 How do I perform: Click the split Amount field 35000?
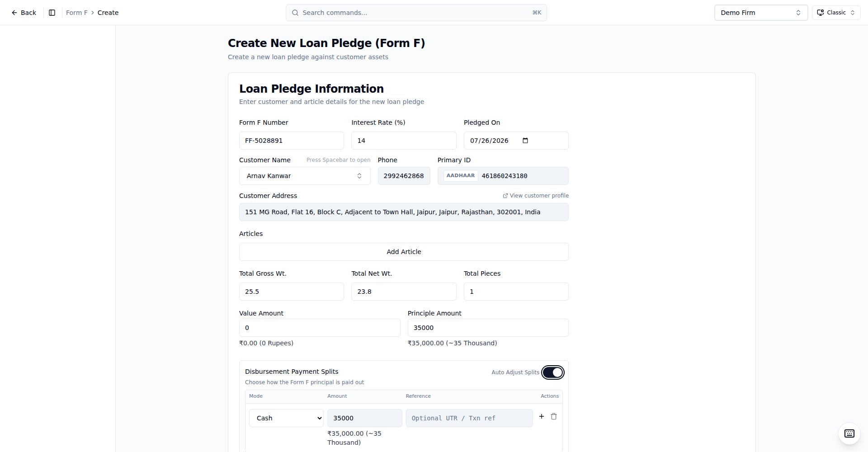tap(364, 418)
